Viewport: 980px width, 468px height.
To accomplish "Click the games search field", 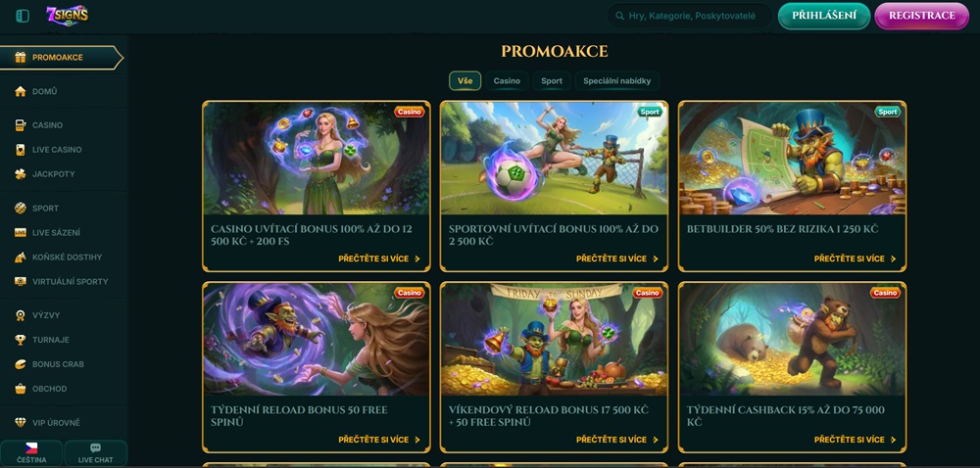I will click(x=690, y=17).
